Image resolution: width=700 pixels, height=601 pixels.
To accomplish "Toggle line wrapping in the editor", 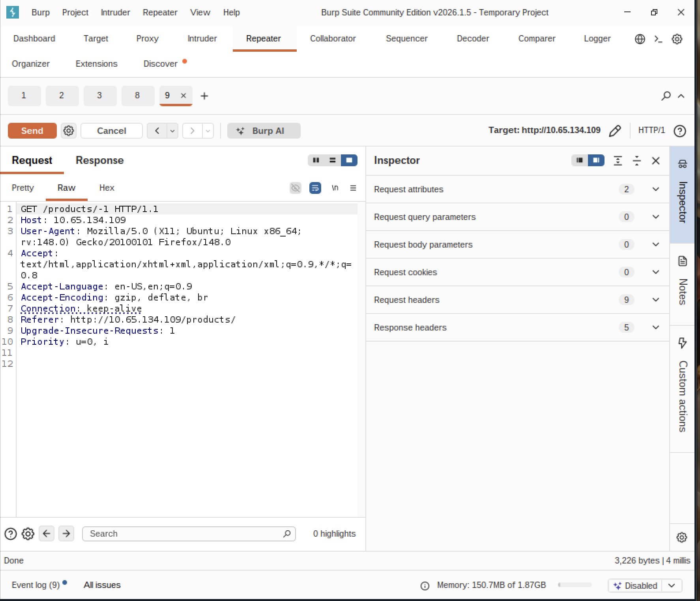I will pyautogui.click(x=315, y=188).
